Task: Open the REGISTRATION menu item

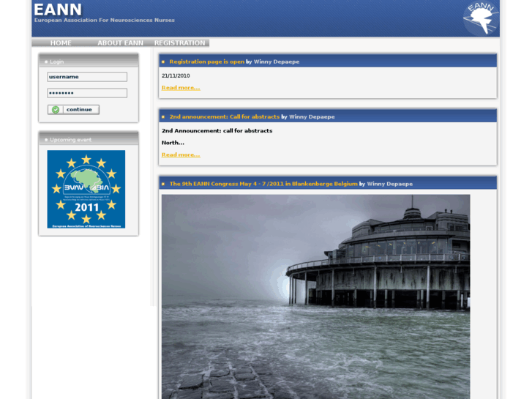Action: pyautogui.click(x=179, y=43)
